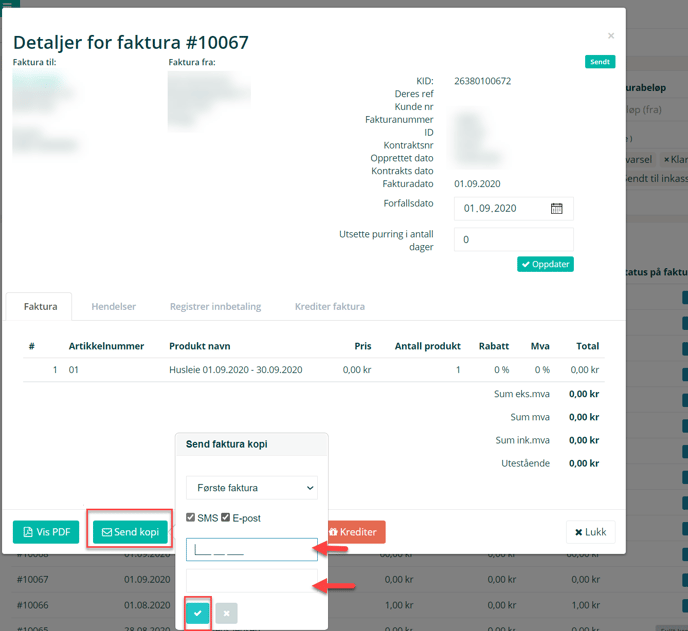Click the red Krediter button
The width and height of the screenshot is (688, 631).
point(356,532)
